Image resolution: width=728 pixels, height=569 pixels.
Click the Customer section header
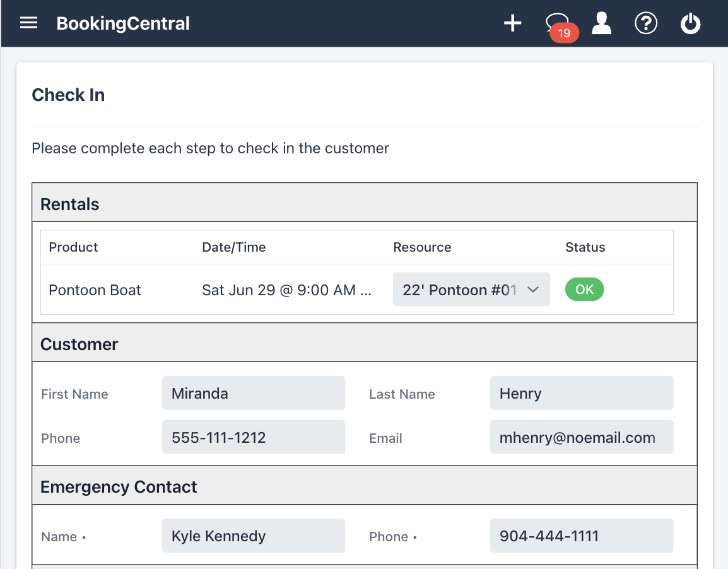click(x=365, y=343)
